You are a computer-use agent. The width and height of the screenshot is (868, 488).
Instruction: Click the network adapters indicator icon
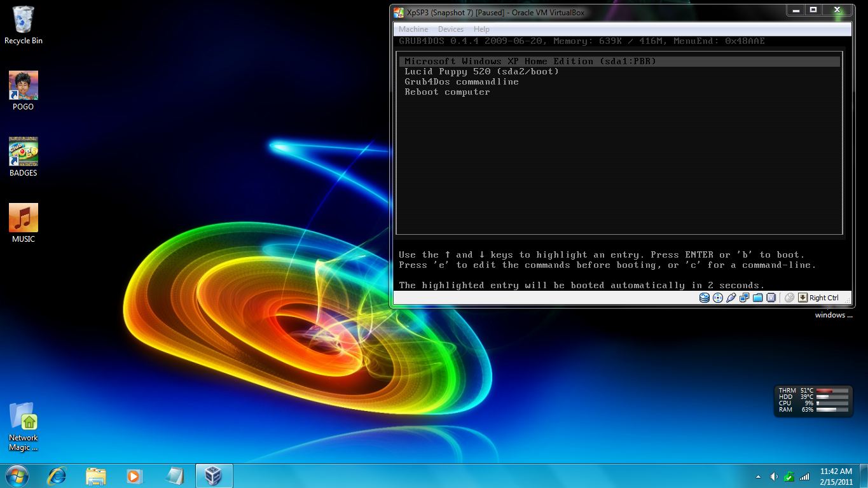tap(744, 298)
